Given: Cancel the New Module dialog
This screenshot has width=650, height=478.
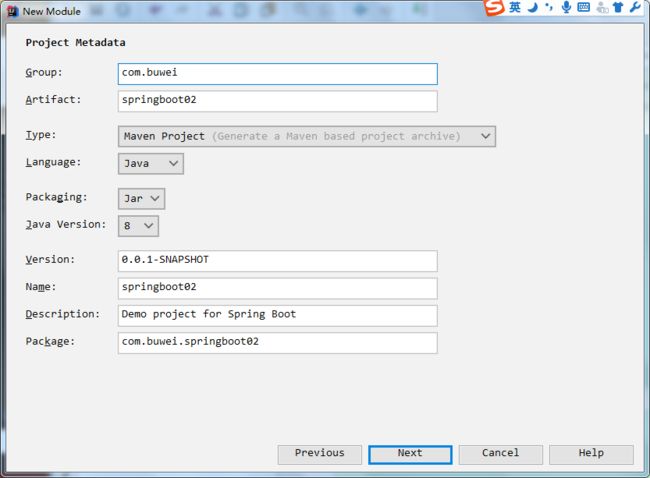Looking at the screenshot, I should click(x=501, y=454).
